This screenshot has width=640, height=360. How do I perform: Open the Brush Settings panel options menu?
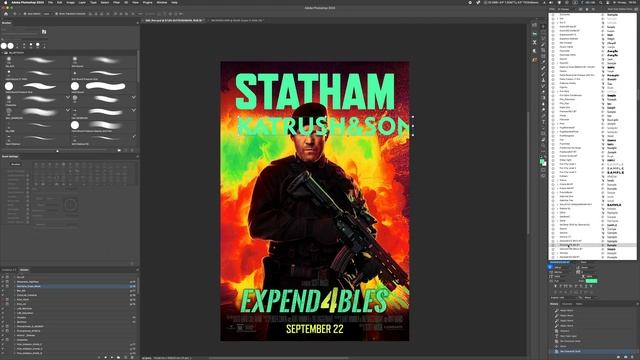137,156
